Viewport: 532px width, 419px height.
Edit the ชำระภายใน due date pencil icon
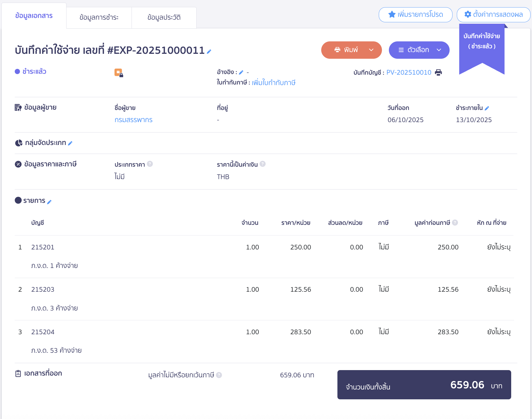[x=487, y=108]
